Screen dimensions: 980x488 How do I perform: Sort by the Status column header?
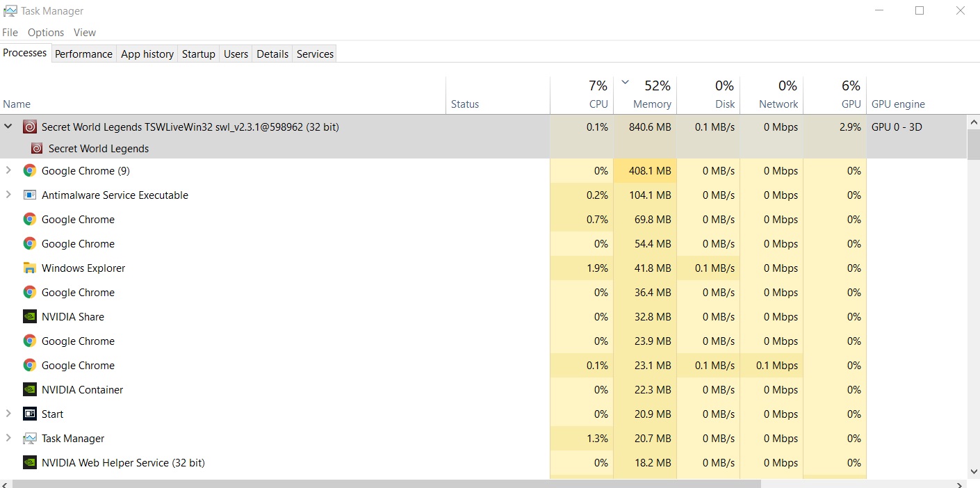pyautogui.click(x=498, y=95)
